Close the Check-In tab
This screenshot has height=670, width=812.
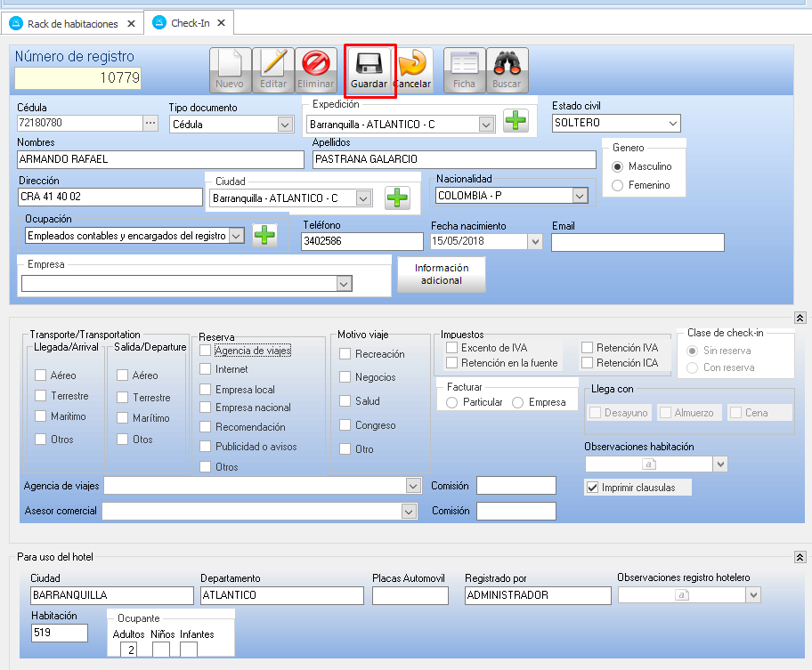221,23
